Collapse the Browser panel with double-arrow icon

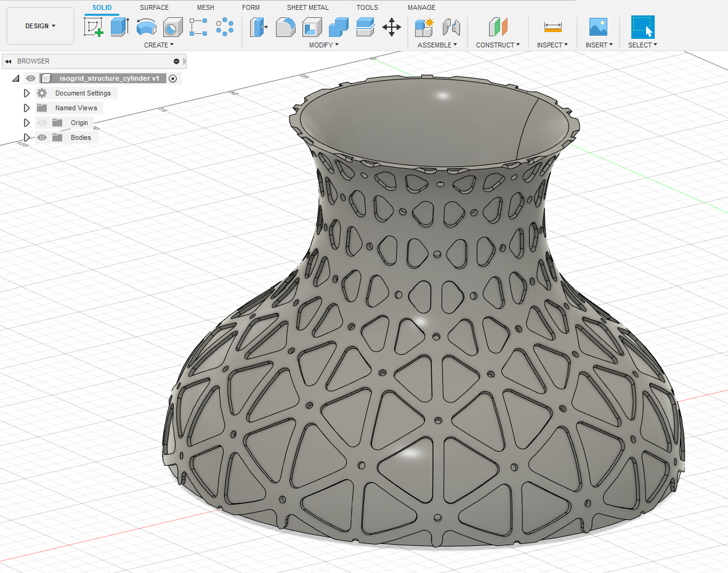coord(8,61)
